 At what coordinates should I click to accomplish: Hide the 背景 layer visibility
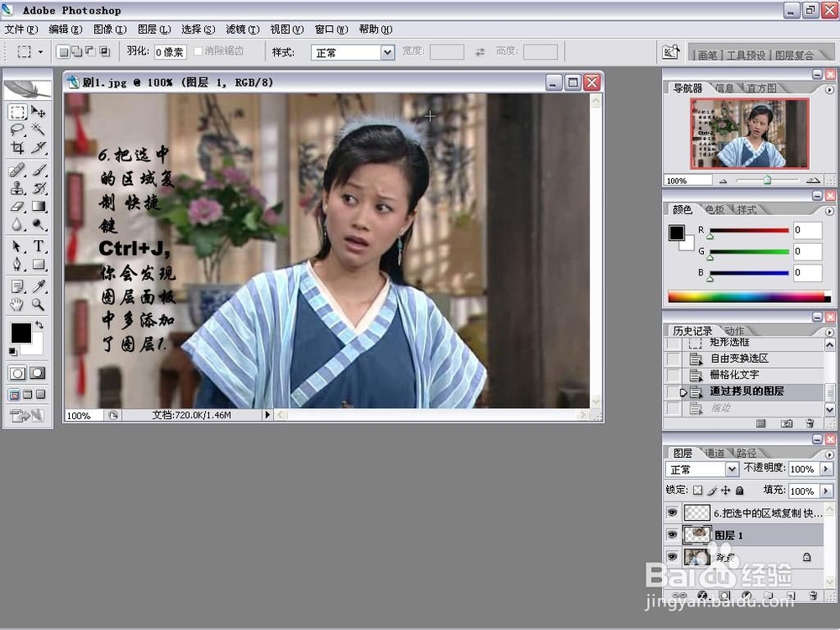(x=672, y=556)
